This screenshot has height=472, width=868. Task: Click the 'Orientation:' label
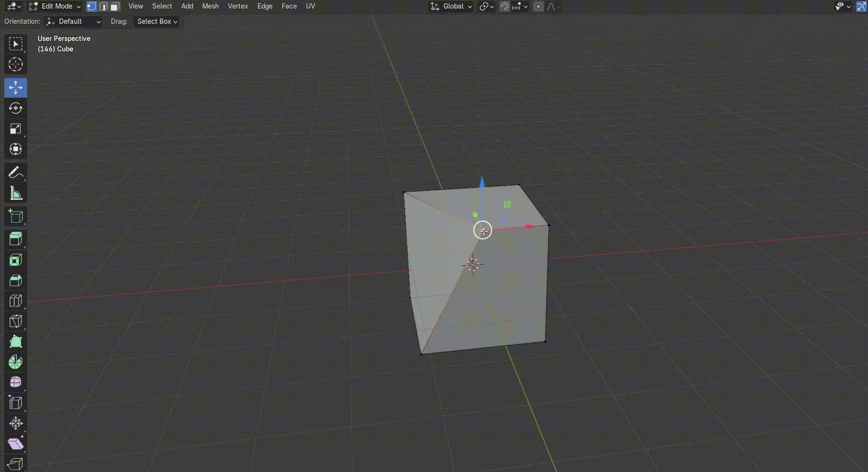click(x=22, y=21)
